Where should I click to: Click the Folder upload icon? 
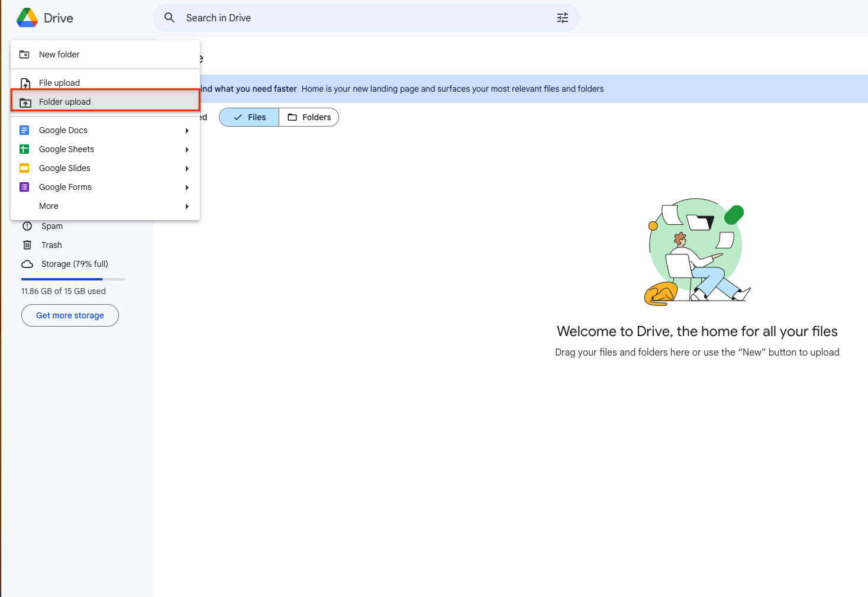click(x=25, y=102)
